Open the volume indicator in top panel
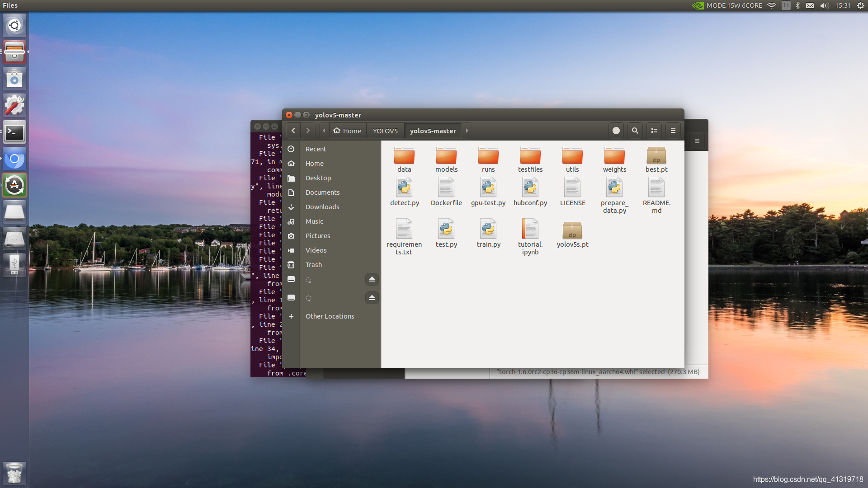The width and height of the screenshot is (868, 488). pyautogui.click(x=824, y=5)
